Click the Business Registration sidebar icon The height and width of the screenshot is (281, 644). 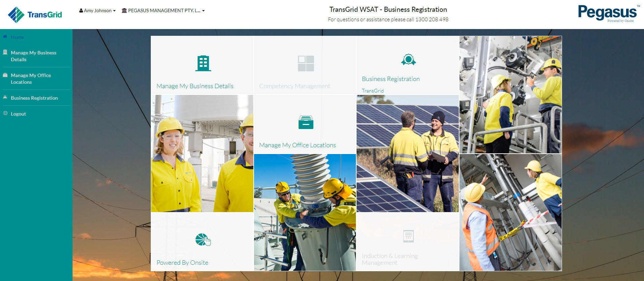tap(5, 97)
